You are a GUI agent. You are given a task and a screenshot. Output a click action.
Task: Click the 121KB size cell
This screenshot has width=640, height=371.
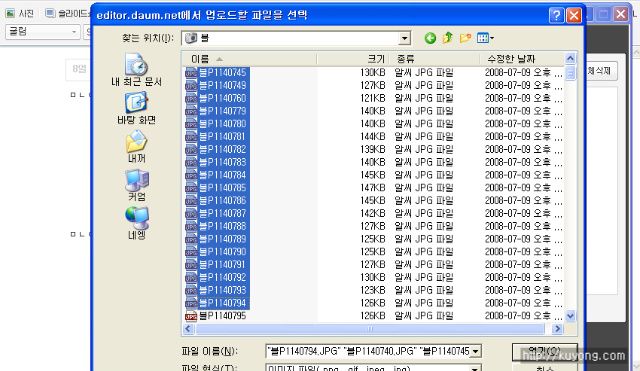(373, 98)
